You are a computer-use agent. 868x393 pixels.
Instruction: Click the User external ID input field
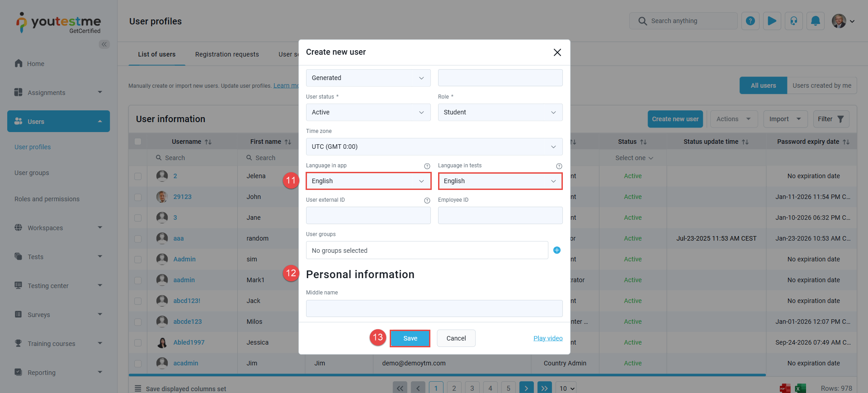[368, 215]
